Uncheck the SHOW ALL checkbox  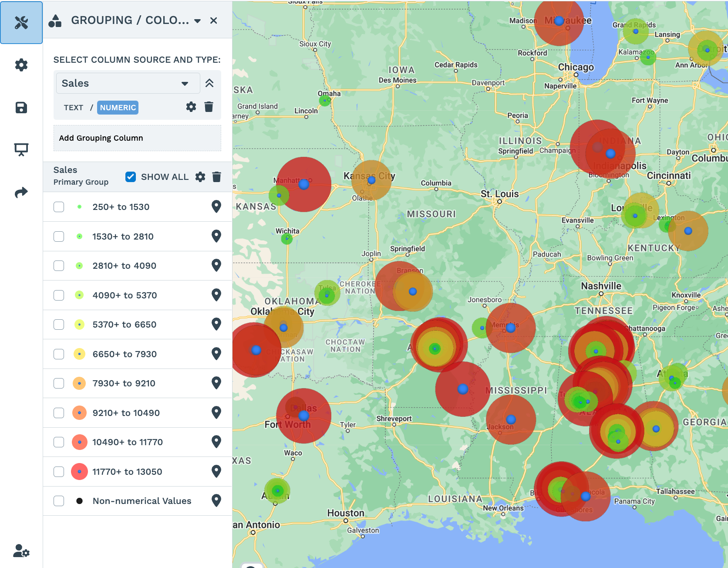(130, 177)
